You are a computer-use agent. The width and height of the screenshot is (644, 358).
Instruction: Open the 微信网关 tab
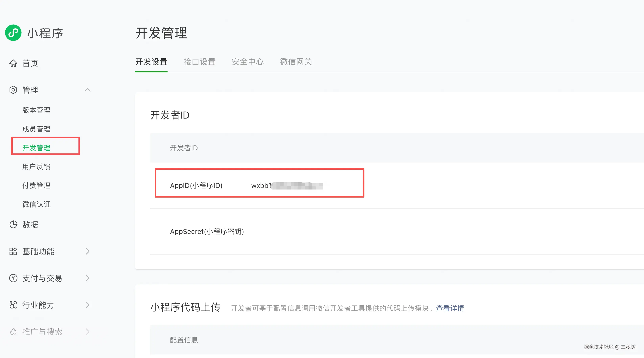pos(296,62)
